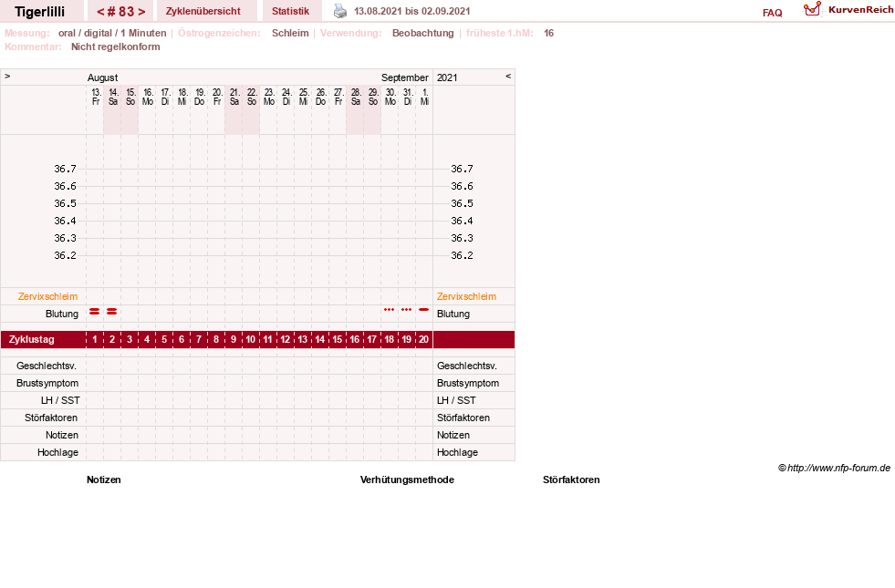The image size is (895, 588).
Task: Switch to the Statistik tab
Action: click(290, 11)
